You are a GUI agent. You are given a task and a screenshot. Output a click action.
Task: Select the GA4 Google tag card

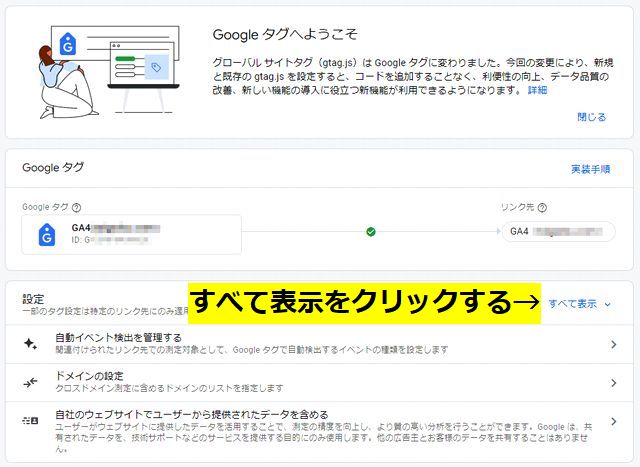[131, 234]
